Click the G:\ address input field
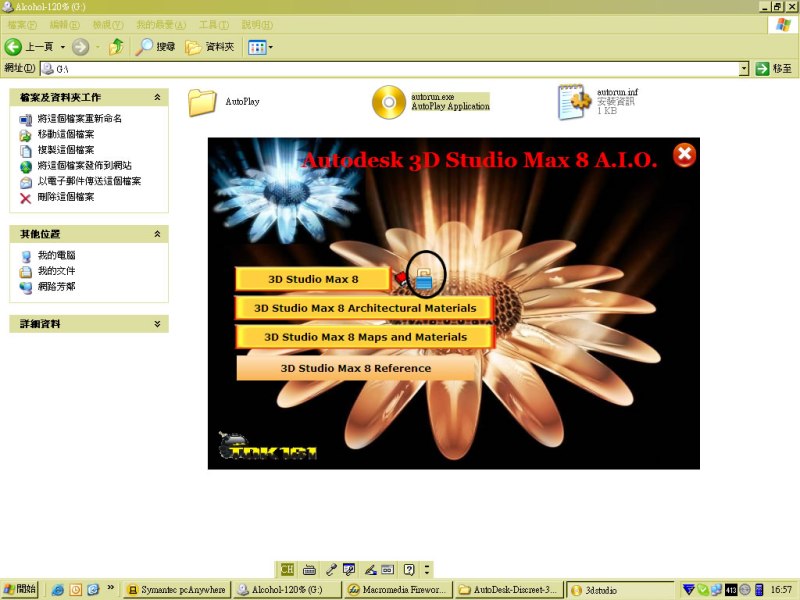This screenshot has width=800, height=600. 390,68
